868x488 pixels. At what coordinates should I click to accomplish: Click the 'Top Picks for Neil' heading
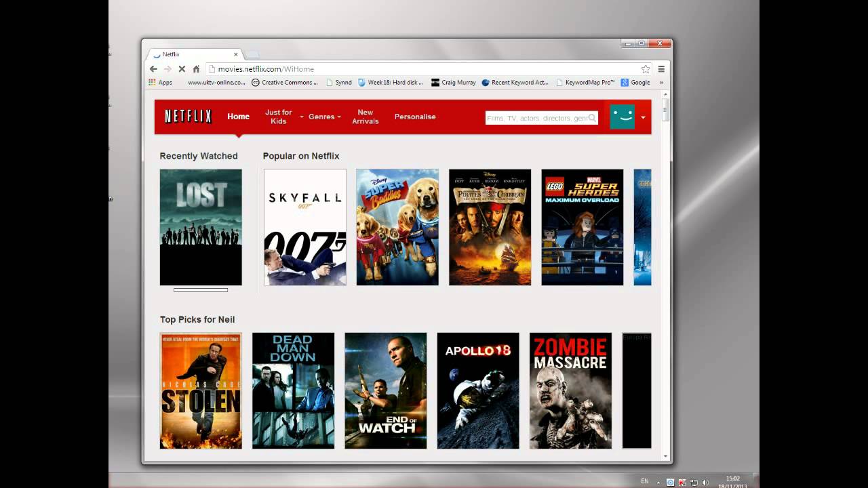tap(197, 319)
